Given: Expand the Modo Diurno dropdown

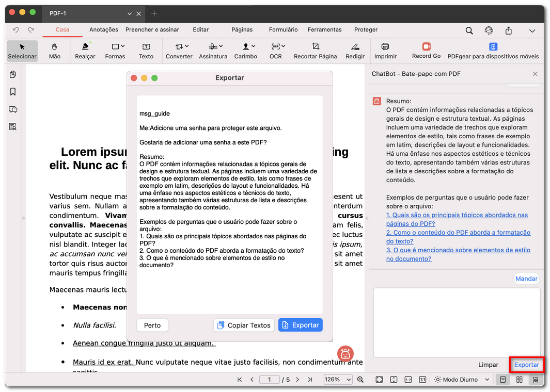Looking at the screenshot, I should (x=462, y=380).
